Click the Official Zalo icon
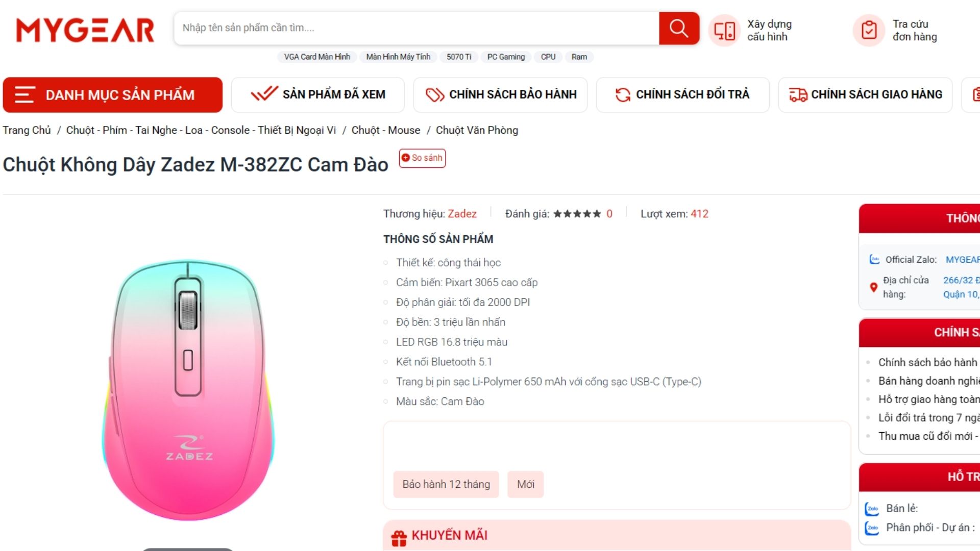 click(x=874, y=260)
